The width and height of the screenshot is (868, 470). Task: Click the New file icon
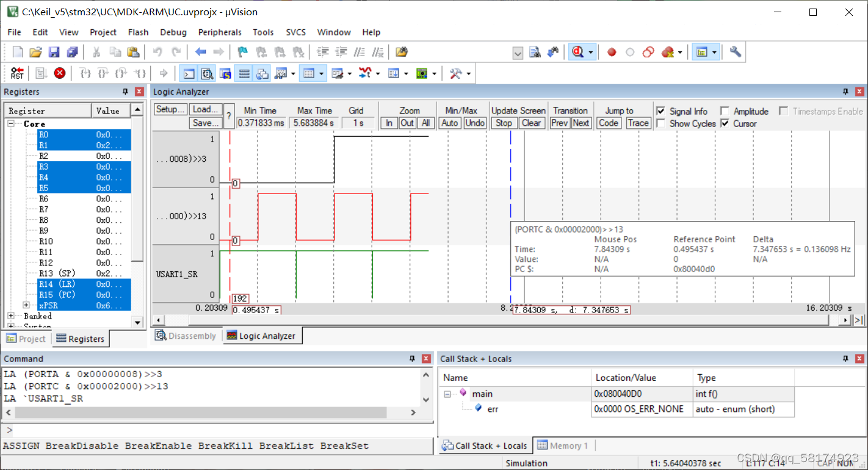pos(18,52)
